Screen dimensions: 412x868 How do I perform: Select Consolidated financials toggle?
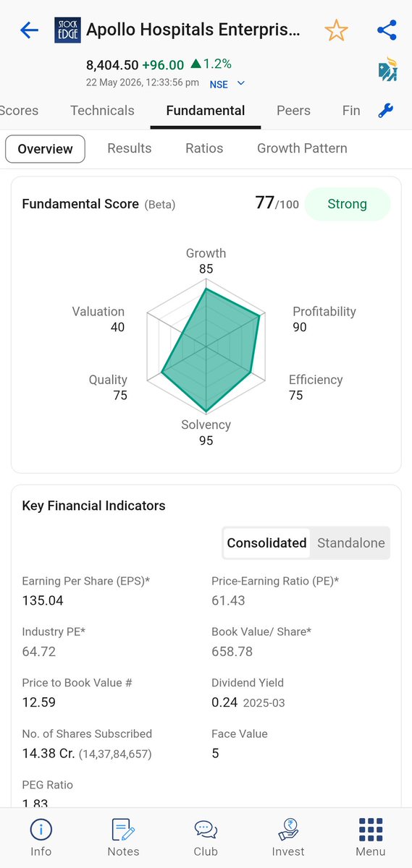click(266, 542)
